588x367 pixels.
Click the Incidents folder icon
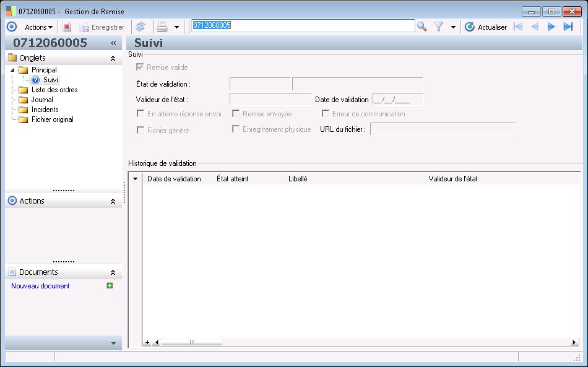point(24,110)
